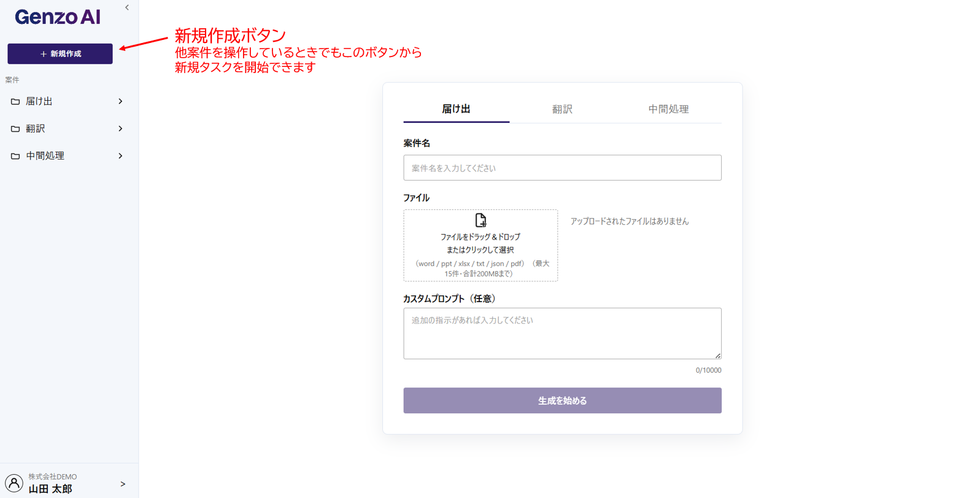This screenshot has height=498, width=980.
Task: Expand the 届け出 sidebar category chevron
Action: 120,101
